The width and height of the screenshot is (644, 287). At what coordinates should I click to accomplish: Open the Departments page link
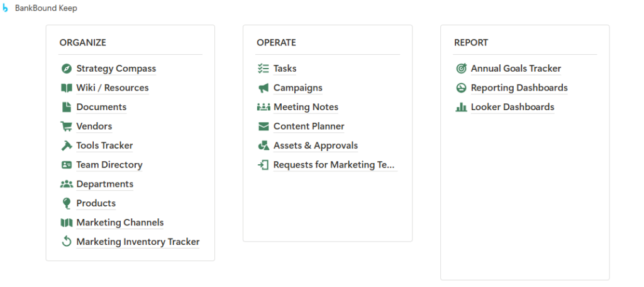(105, 184)
